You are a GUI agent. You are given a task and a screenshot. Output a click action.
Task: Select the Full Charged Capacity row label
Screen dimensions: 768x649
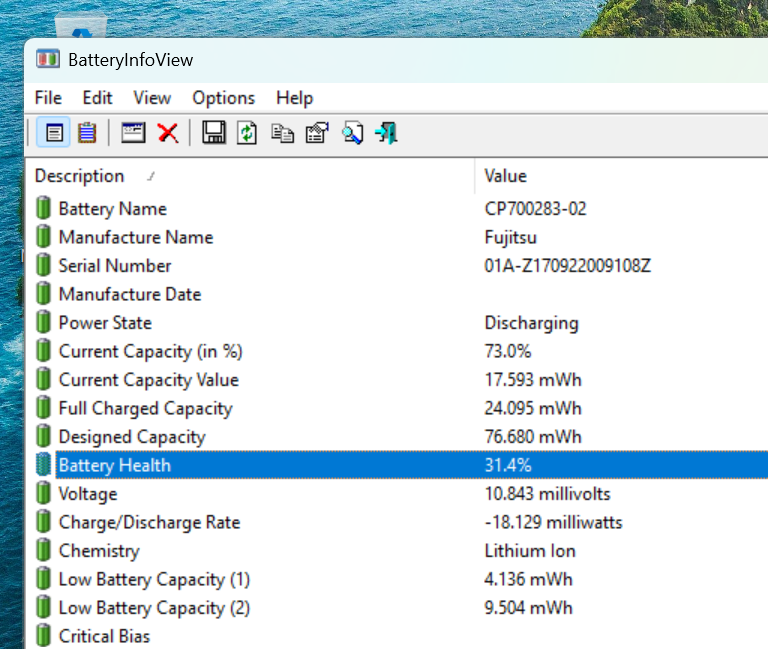[145, 408]
